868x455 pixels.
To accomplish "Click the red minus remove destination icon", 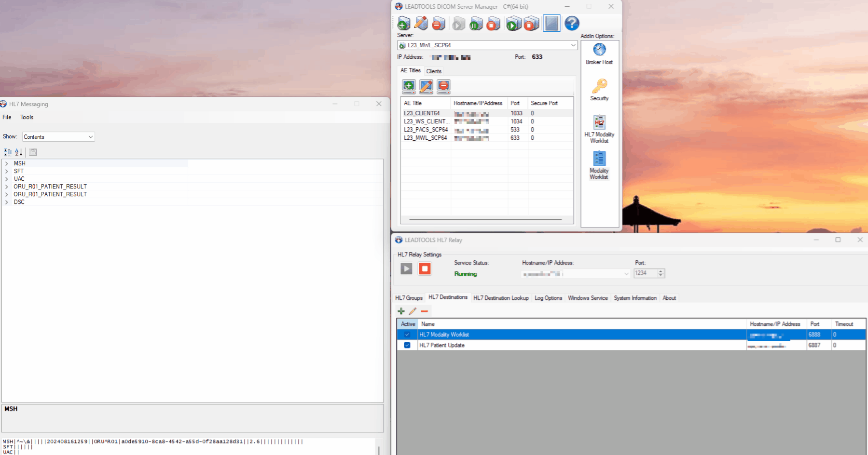I will [424, 311].
